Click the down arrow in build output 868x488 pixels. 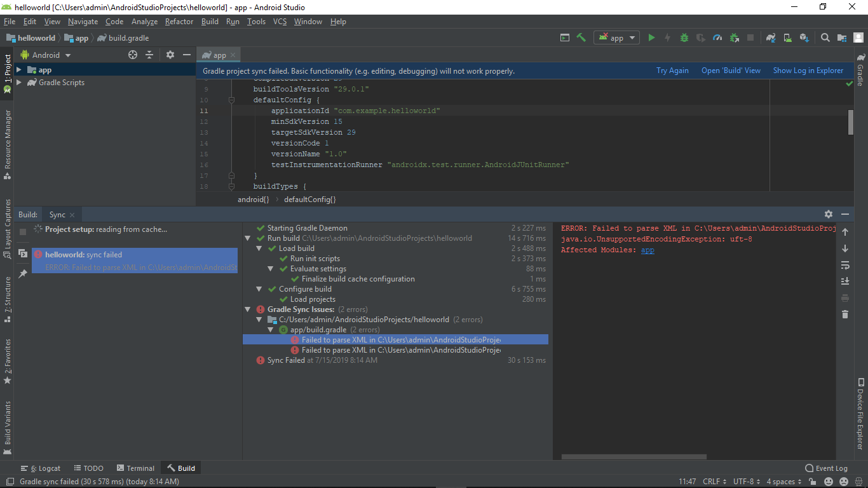(845, 248)
